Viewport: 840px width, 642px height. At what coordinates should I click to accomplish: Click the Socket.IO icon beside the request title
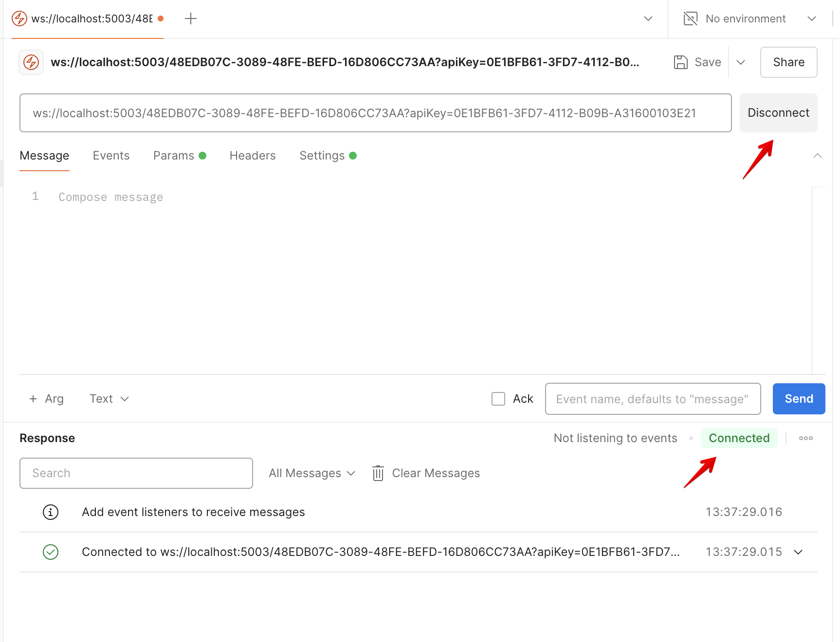coord(31,62)
